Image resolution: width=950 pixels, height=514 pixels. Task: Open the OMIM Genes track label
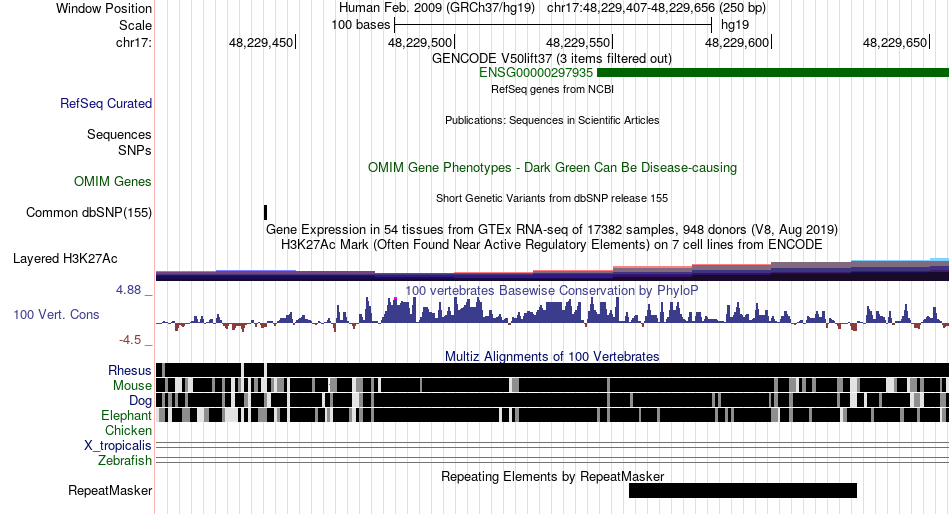click(x=113, y=181)
